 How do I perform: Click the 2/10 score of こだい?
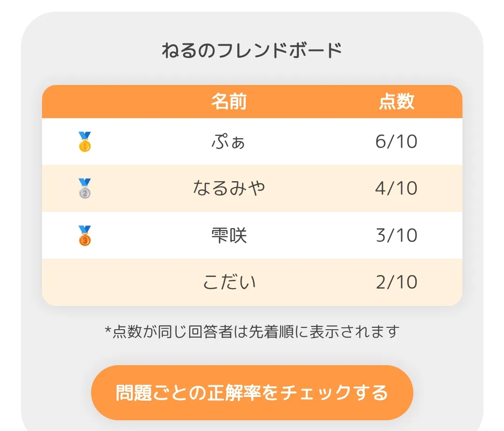coord(396,282)
